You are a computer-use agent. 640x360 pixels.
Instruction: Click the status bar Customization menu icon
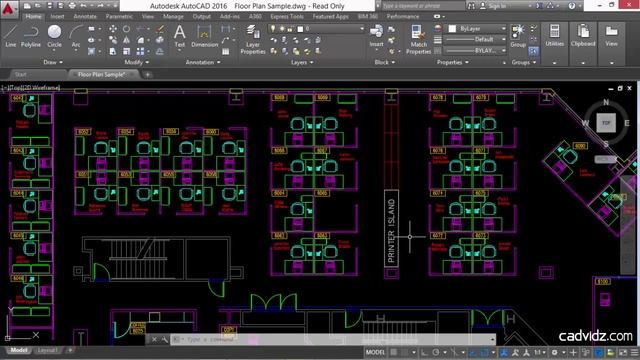click(635, 352)
